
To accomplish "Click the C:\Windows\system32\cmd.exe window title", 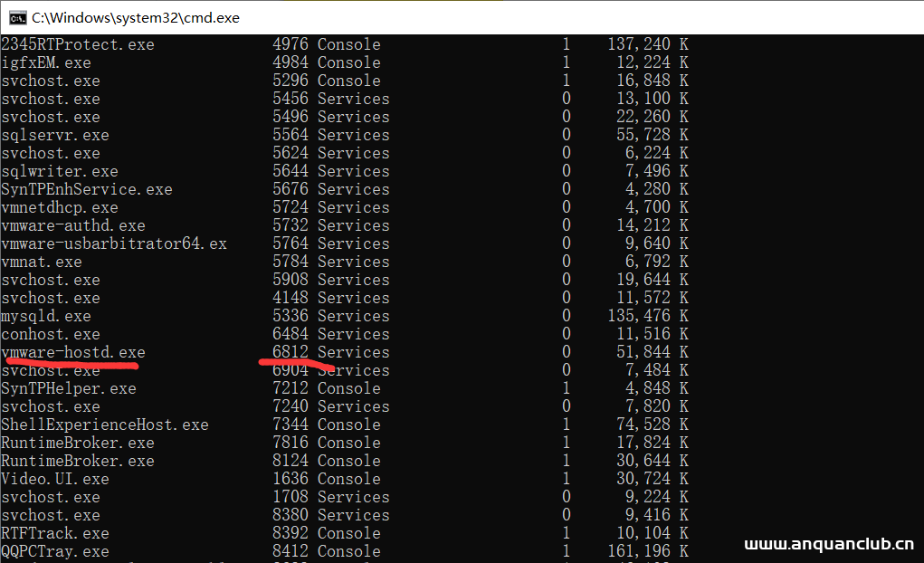I will point(136,17).
